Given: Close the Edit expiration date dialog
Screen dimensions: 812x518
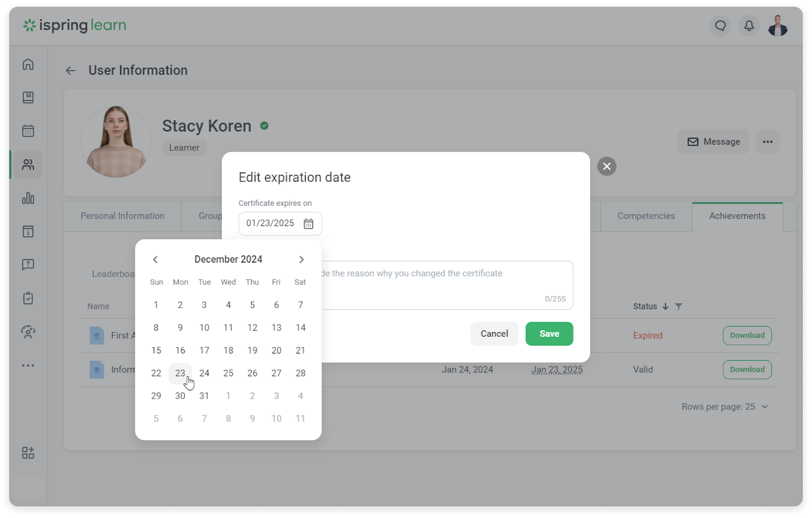Looking at the screenshot, I should point(606,167).
